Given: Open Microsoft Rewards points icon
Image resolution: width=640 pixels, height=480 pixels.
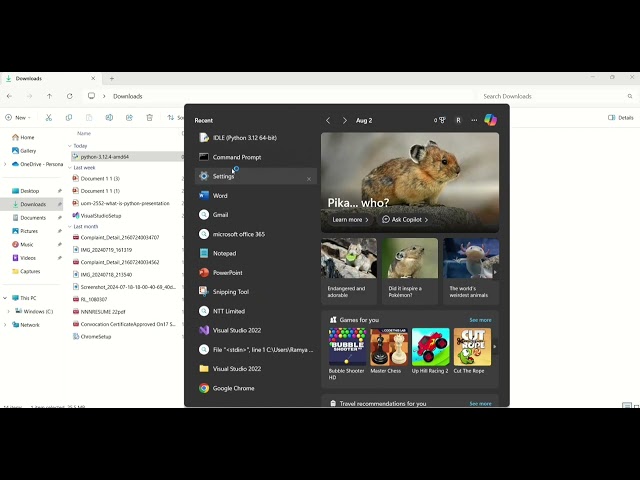Looking at the screenshot, I should pos(440,120).
